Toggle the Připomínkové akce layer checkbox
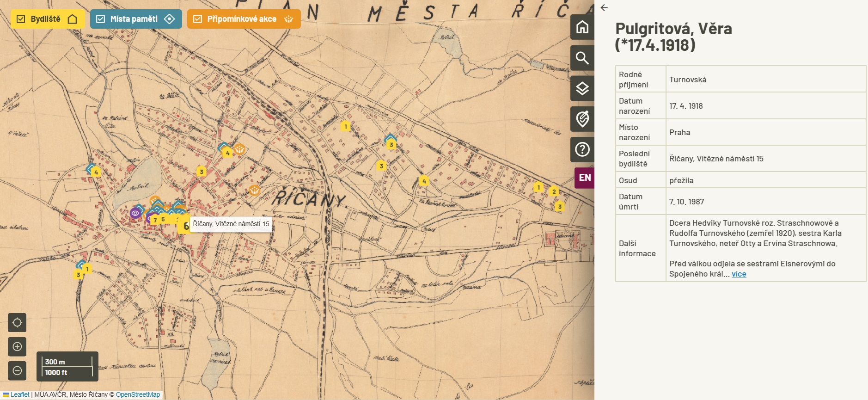This screenshot has width=868, height=400. coord(198,19)
